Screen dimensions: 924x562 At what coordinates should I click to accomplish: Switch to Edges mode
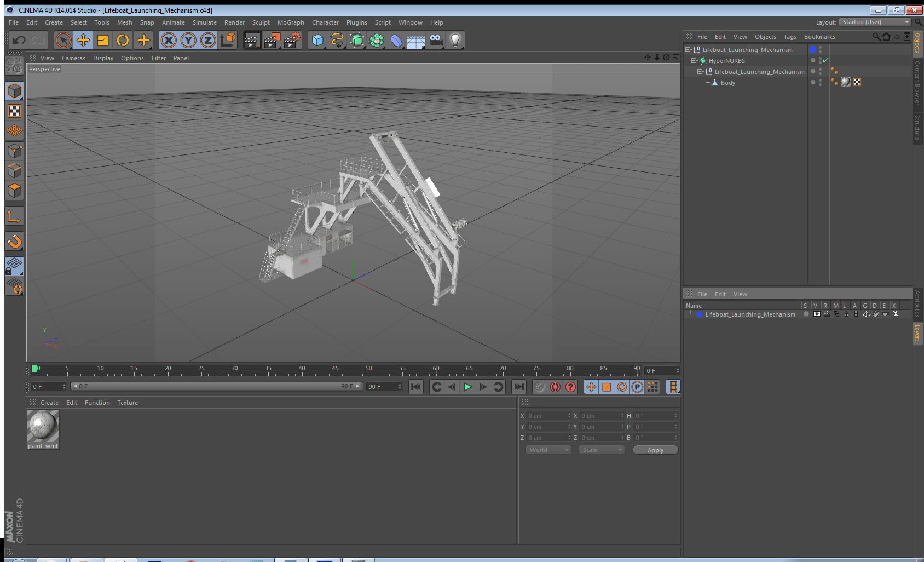coord(15,170)
